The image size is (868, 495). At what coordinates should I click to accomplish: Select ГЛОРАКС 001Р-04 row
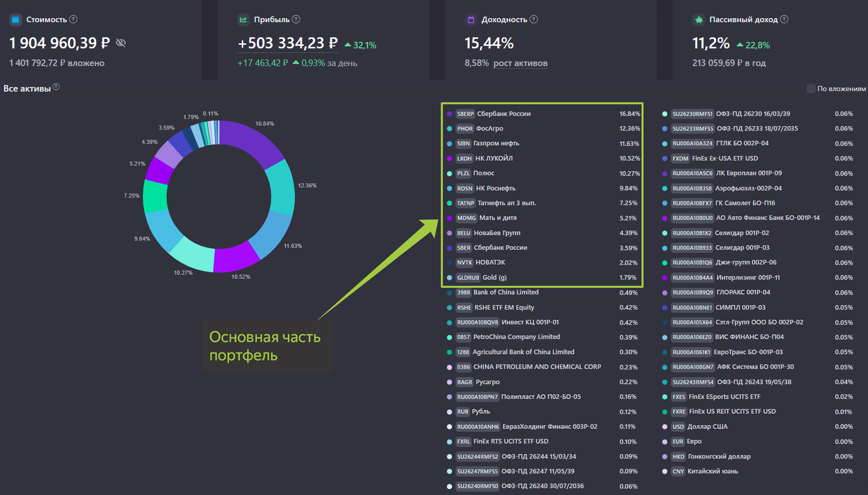(758, 292)
